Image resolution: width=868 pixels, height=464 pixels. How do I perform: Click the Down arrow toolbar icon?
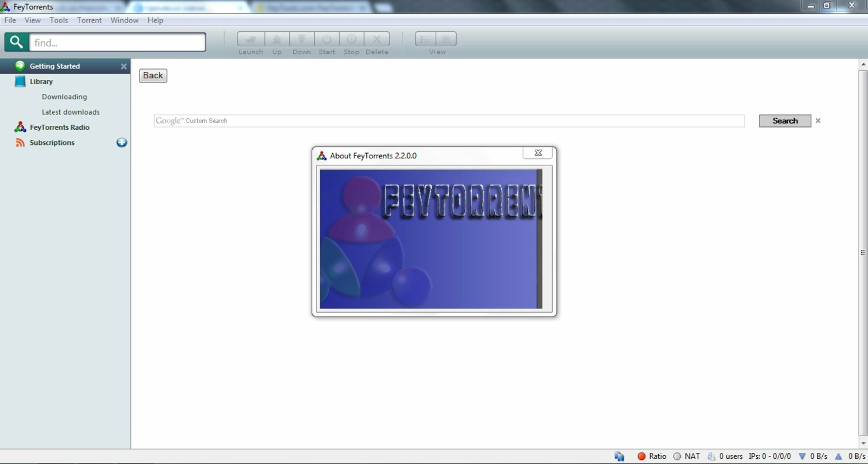point(301,39)
